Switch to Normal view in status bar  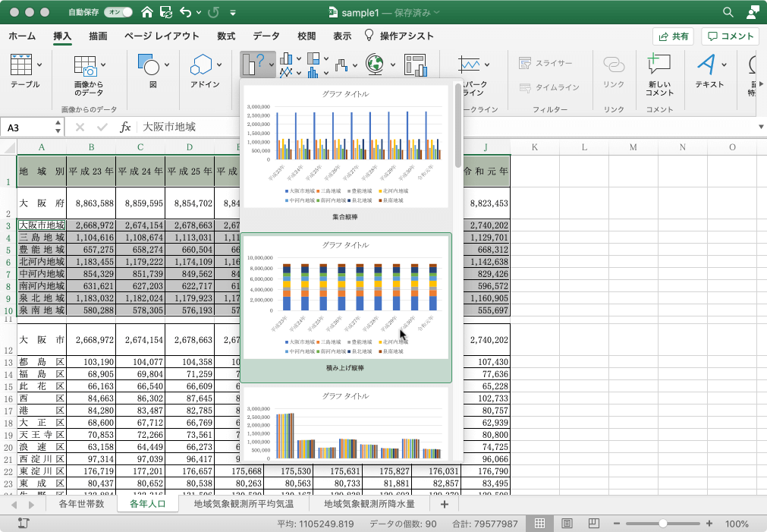click(540, 524)
